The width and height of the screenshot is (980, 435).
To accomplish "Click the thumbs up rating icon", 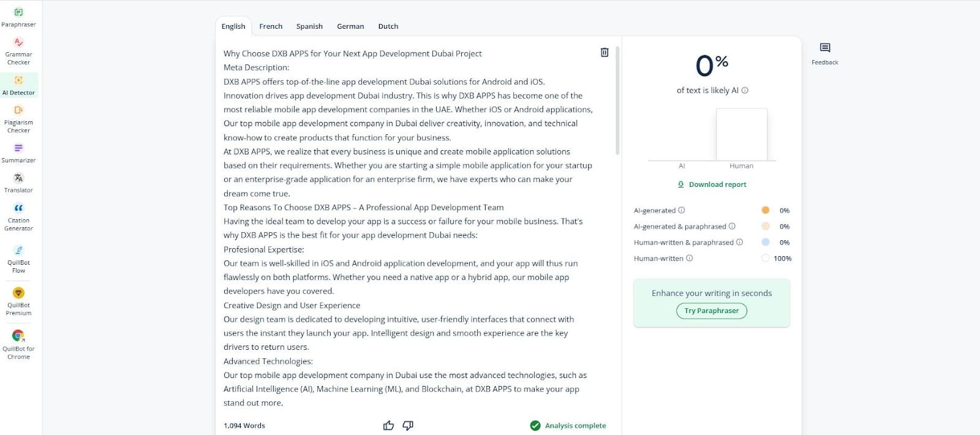I will [388, 425].
